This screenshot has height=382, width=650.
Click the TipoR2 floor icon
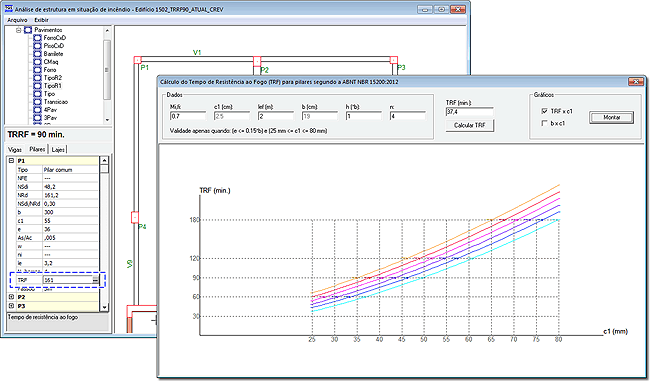click(37, 78)
